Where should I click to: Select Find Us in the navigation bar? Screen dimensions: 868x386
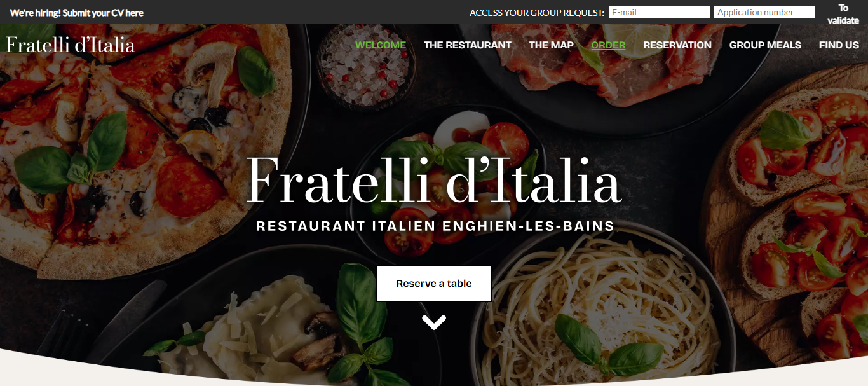[x=839, y=45]
